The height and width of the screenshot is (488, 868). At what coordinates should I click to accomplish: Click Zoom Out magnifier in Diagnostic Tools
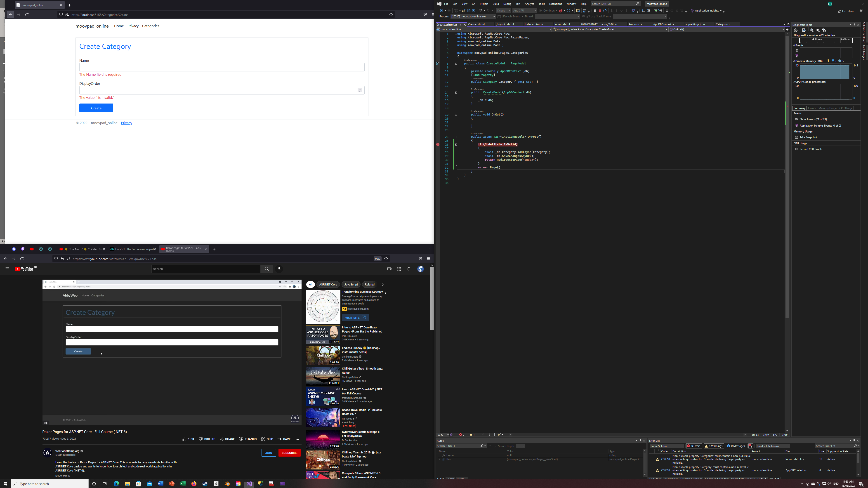pyautogui.click(x=818, y=30)
